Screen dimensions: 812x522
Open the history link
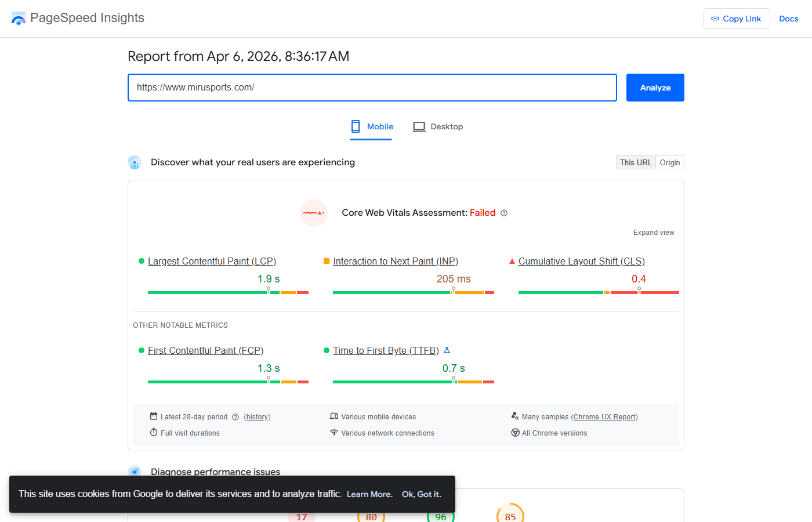tap(257, 417)
